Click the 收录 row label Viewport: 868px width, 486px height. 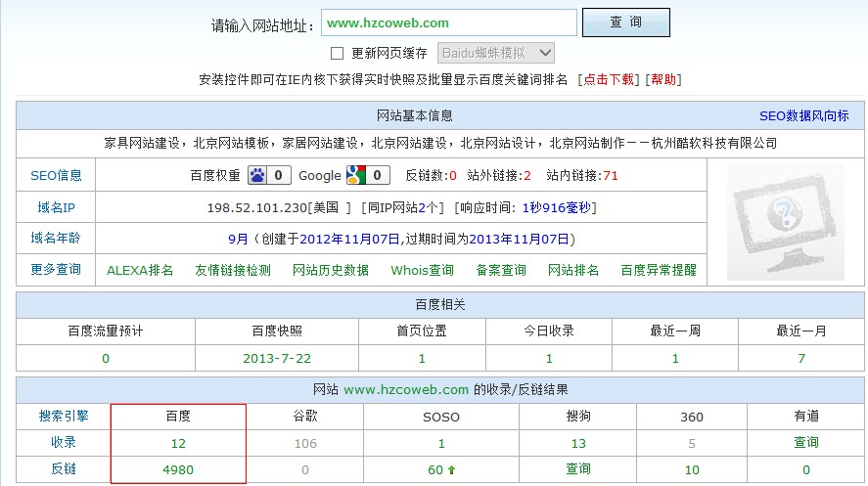64,442
